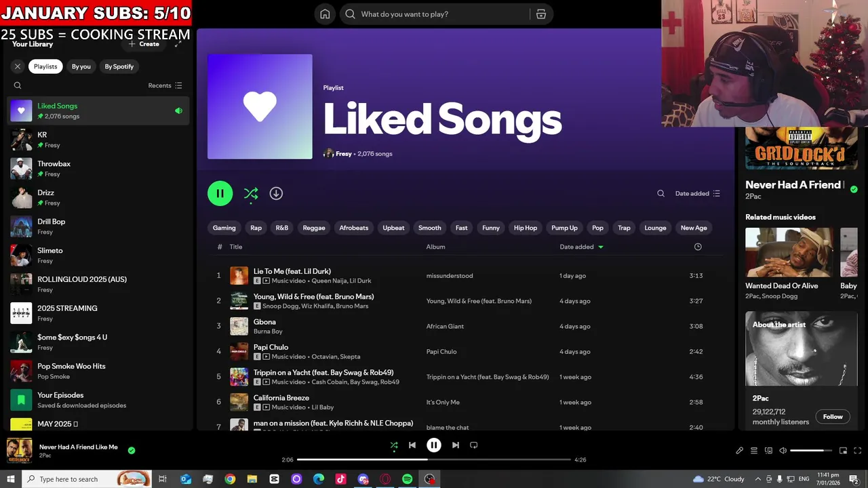868x488 pixels.
Task: Open the KR playlist
Action: [x=98, y=140]
